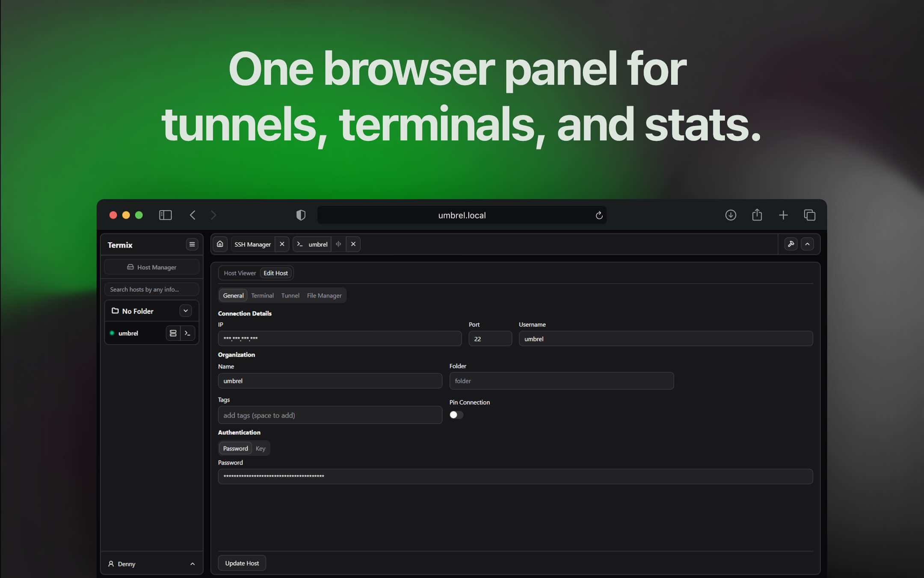Collapse the tab bar with the chevron button
This screenshot has height=578, width=924.
coord(808,244)
